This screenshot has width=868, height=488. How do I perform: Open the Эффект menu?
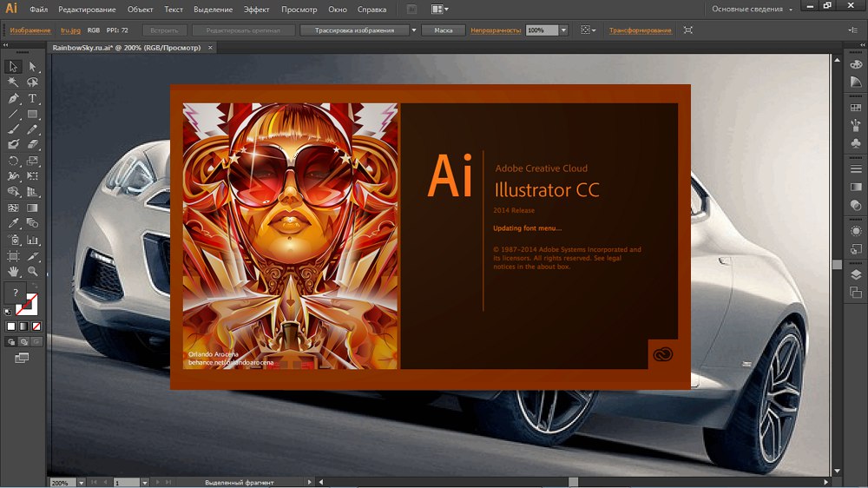(257, 10)
